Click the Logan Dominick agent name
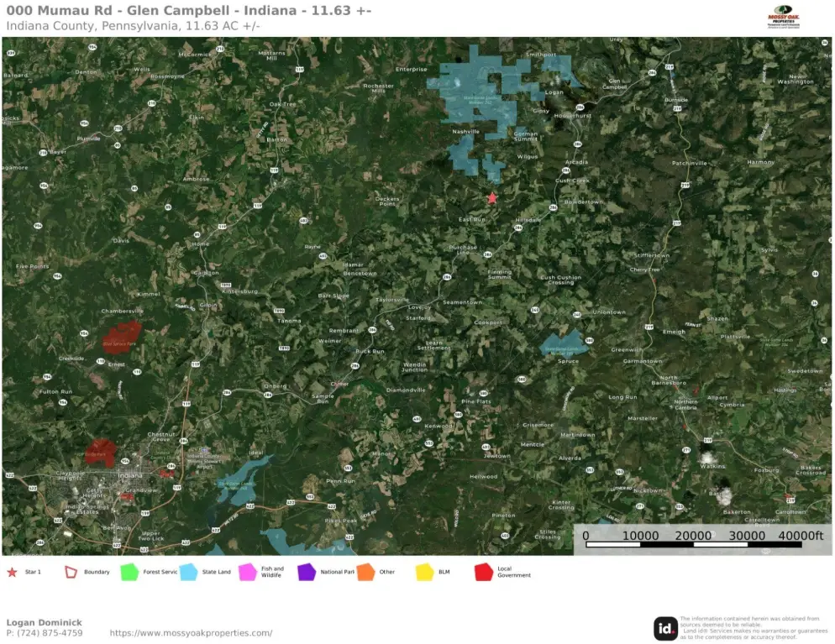Screen dimensions: 835x644 tap(44, 622)
